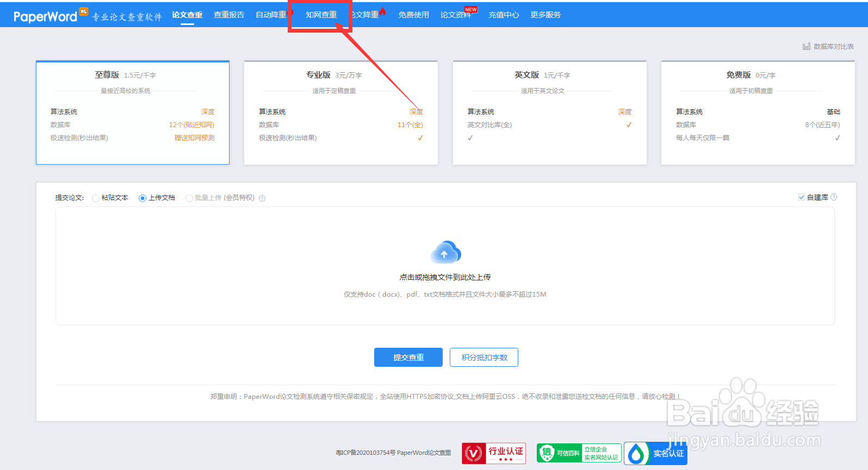This screenshot has width=868, height=470.
Task: Select the 上传文档 radio button
Action: [x=142, y=198]
